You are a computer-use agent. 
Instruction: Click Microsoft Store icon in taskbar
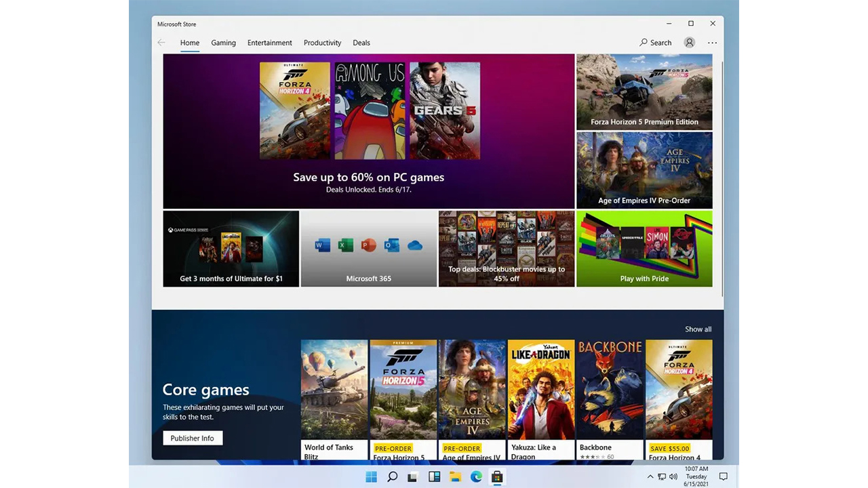tap(497, 477)
